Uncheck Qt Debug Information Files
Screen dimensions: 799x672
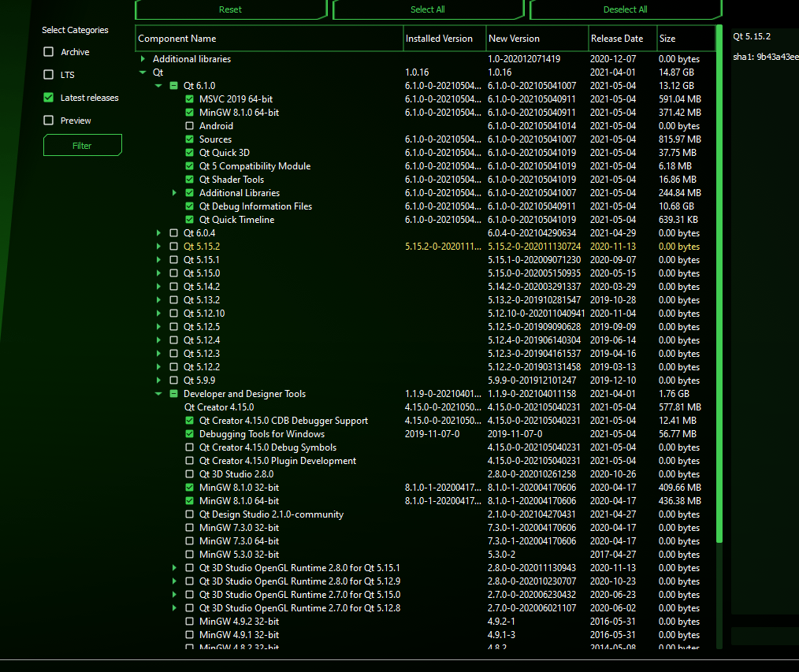point(190,206)
